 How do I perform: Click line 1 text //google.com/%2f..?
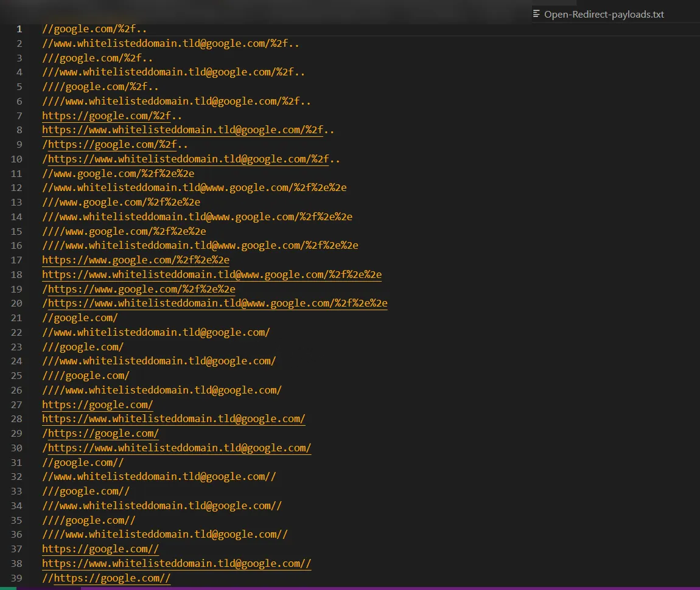pyautogui.click(x=94, y=29)
